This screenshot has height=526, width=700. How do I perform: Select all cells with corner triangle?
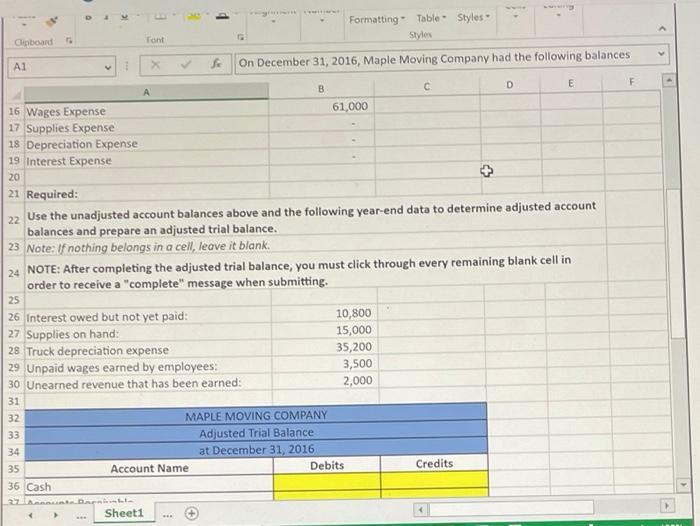coord(17,96)
